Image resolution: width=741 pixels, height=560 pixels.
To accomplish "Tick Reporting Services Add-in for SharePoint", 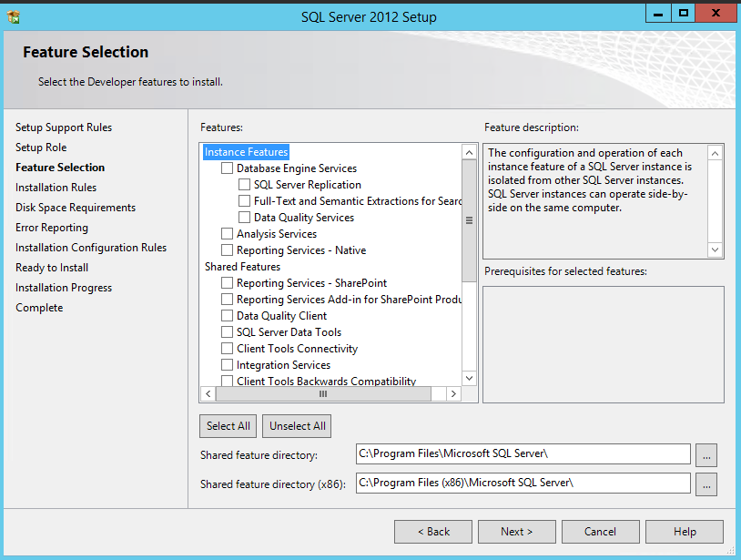I will tap(227, 300).
